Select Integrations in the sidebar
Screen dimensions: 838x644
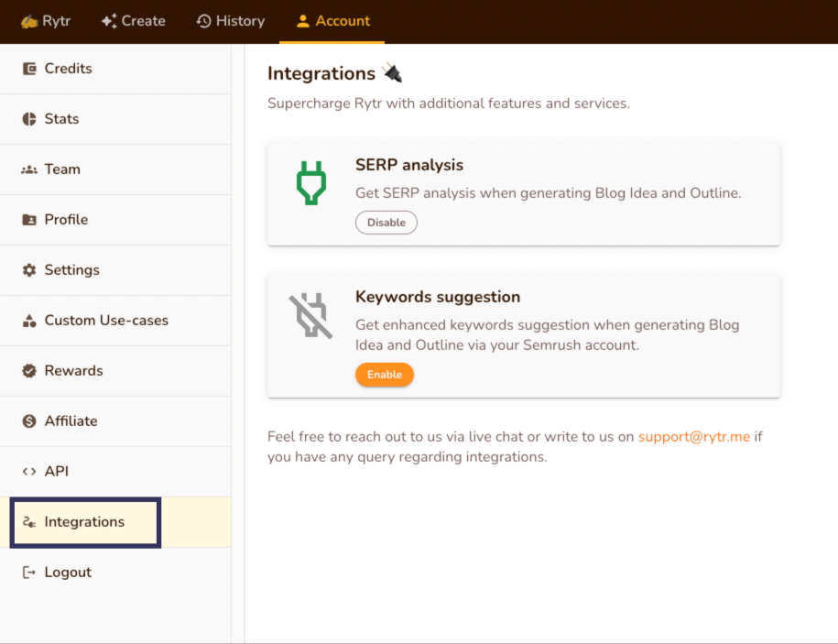coord(115,522)
